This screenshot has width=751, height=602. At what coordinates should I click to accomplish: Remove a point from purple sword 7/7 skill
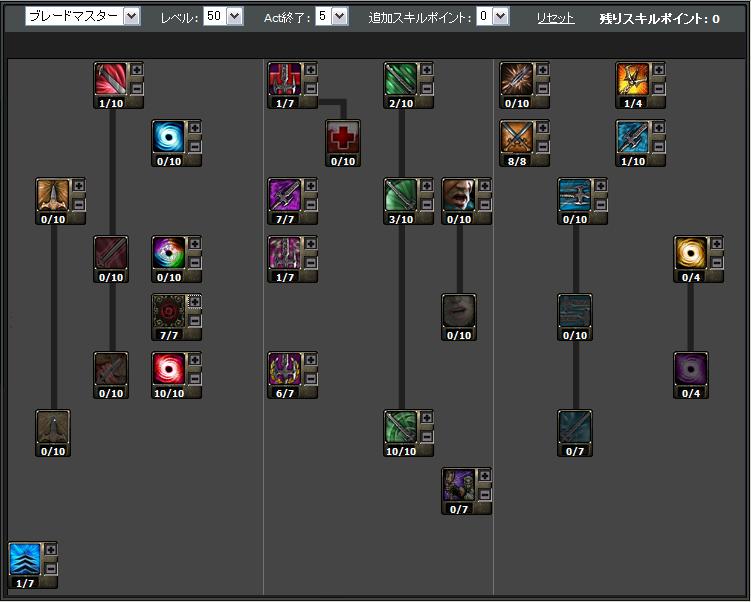tap(310, 204)
